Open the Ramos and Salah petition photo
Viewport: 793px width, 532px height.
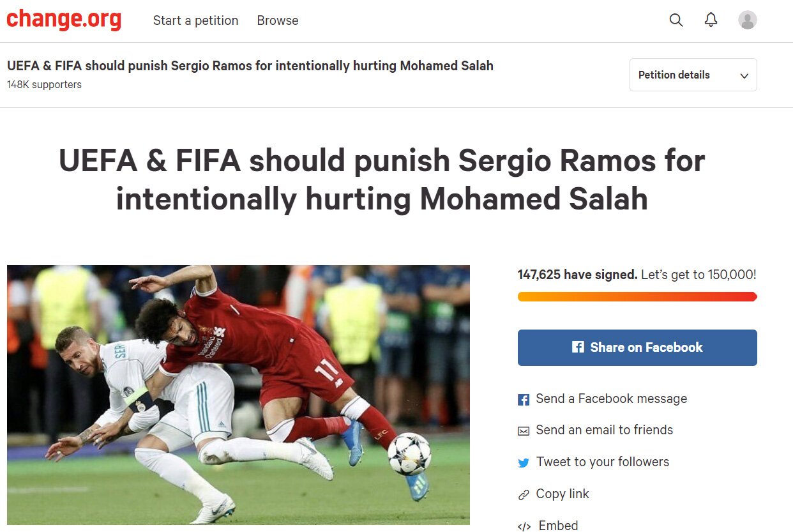238,395
